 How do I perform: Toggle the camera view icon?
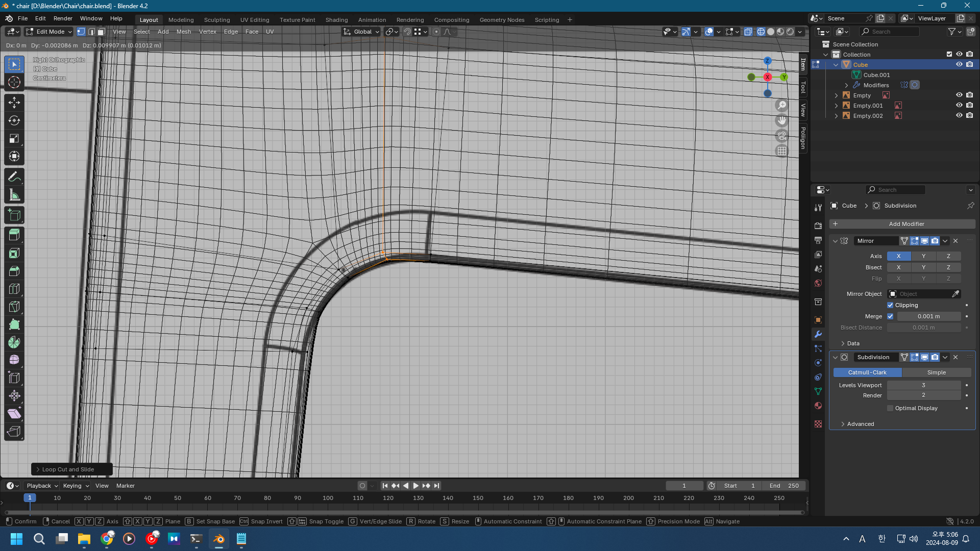pos(782,136)
